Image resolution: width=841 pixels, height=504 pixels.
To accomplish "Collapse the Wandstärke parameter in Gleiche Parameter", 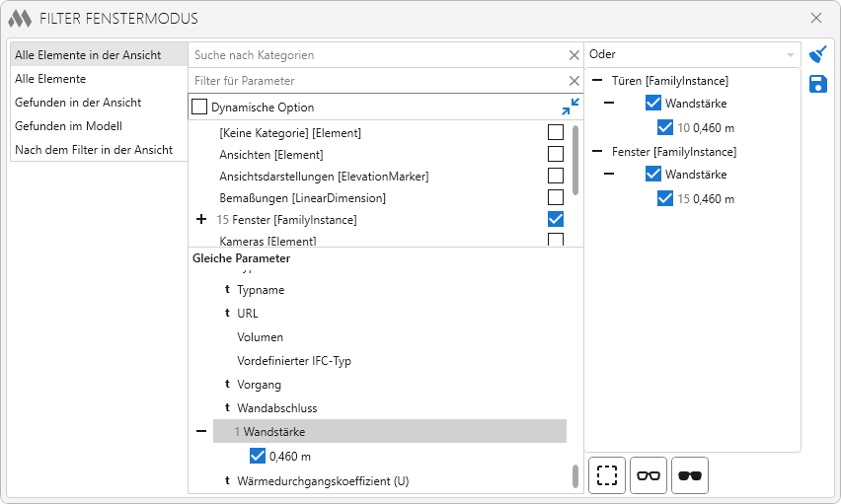I will (x=201, y=432).
